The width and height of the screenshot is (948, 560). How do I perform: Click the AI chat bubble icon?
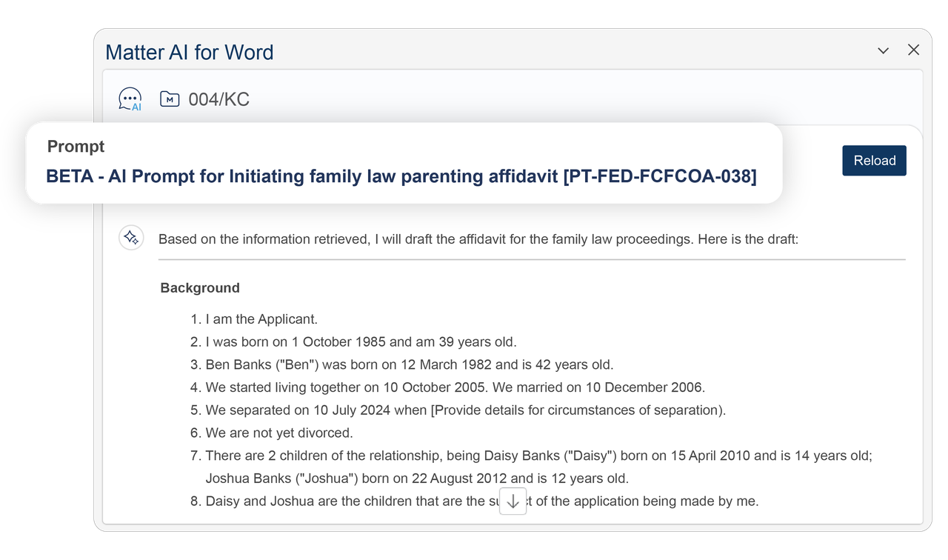coord(130,99)
